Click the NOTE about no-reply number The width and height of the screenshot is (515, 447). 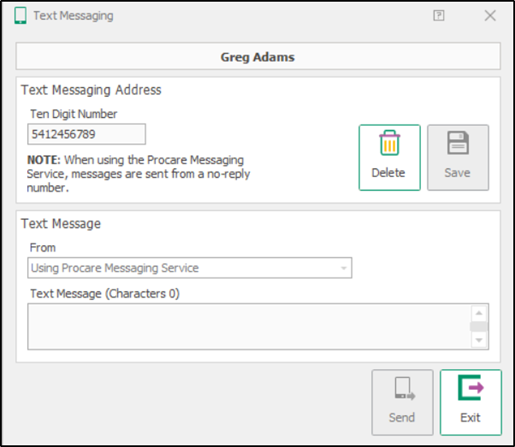pos(138,174)
